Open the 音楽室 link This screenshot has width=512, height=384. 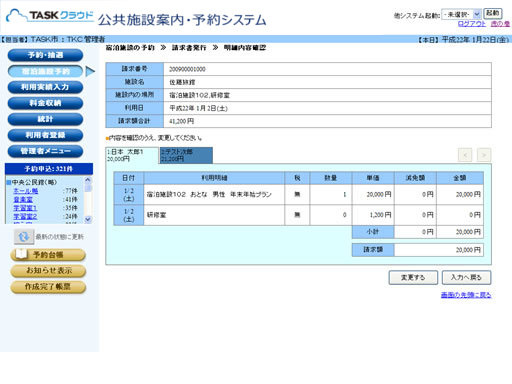pos(23,200)
